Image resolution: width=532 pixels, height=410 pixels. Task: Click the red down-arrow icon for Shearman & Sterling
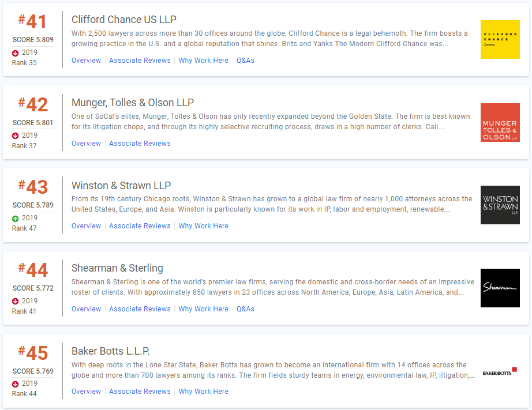15,301
